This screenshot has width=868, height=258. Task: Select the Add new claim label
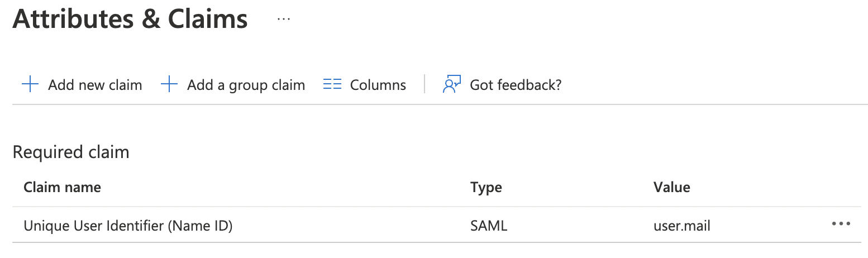[95, 85]
